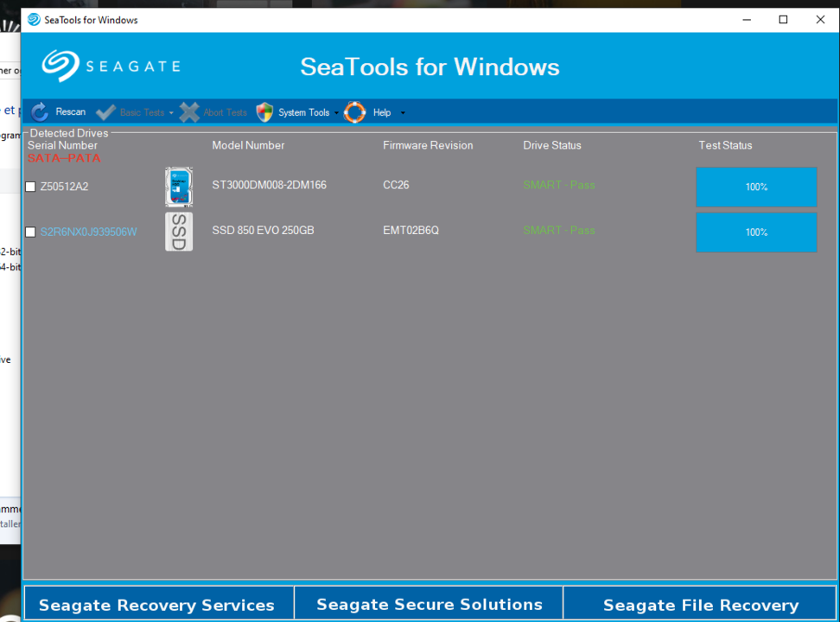Click the Help lifebuoy icon

tap(354, 112)
